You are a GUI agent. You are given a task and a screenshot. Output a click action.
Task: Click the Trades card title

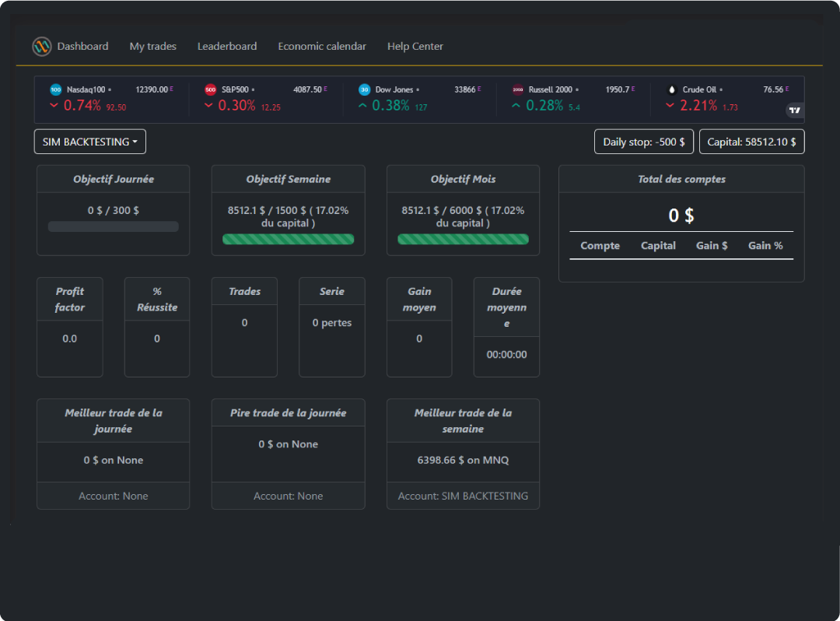[x=244, y=292]
